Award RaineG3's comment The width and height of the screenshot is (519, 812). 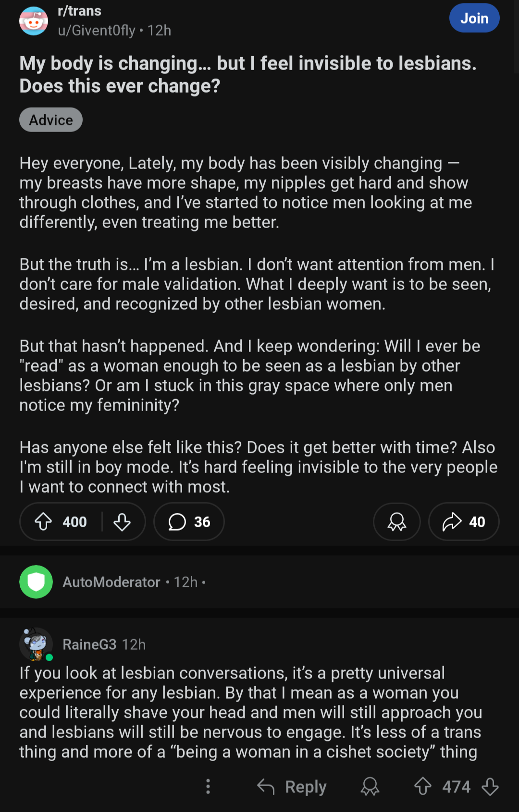pos(370,787)
